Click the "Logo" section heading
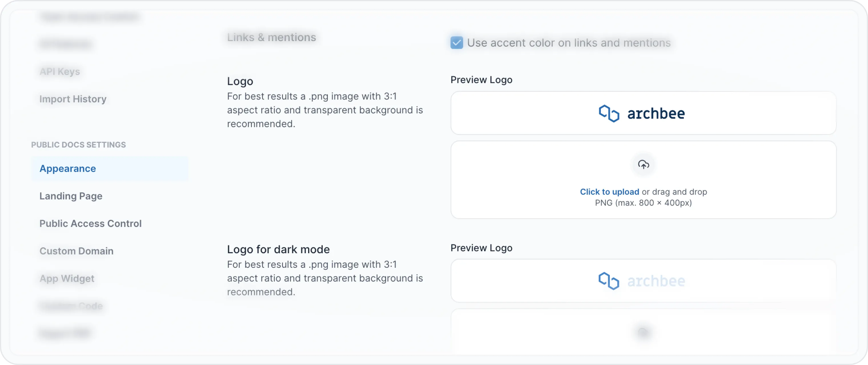 click(240, 81)
